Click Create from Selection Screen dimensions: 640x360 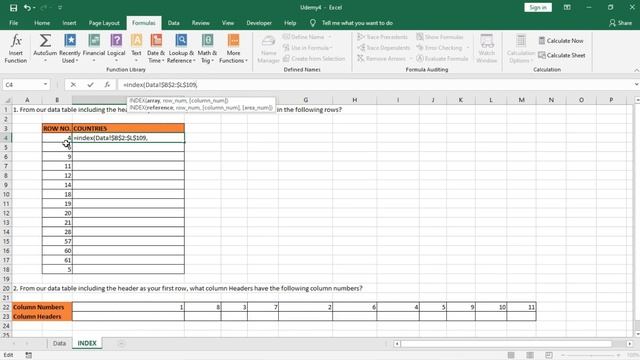[x=314, y=58]
